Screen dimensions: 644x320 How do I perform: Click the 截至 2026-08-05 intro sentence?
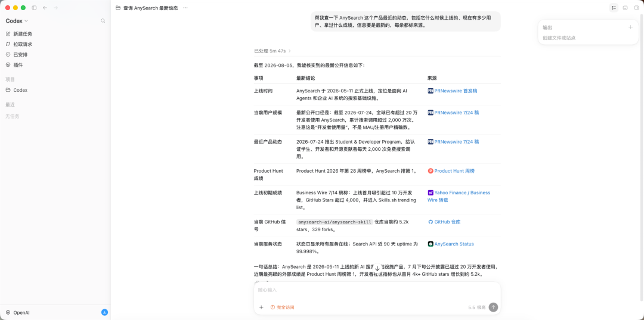pos(309,65)
